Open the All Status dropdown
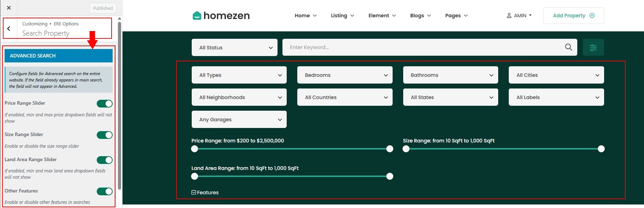Screen dimensions: 644x208 [x=234, y=48]
